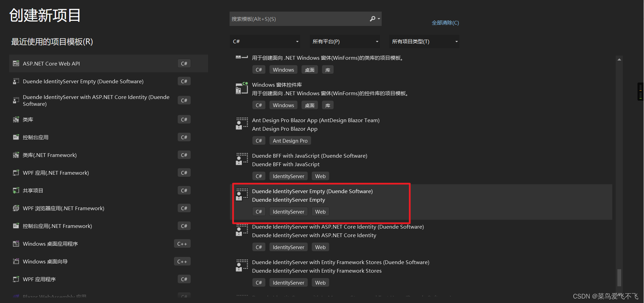Click the Duende IdentityServer Empty recent template icon
This screenshot has width=644, height=303.
(16, 81)
